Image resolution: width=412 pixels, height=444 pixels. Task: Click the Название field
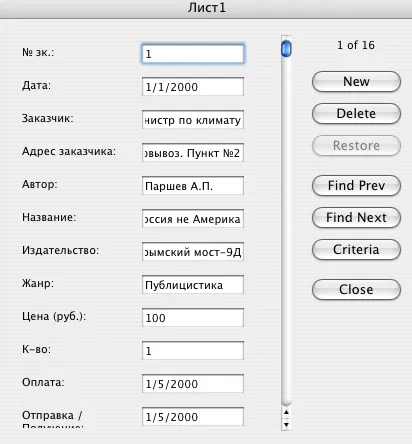click(x=193, y=219)
